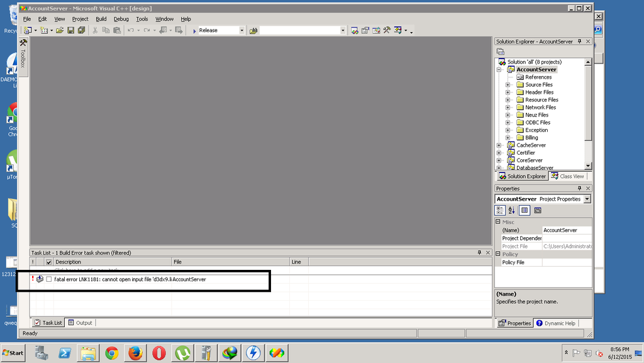Click the checked column header in Task List
The width and height of the screenshot is (644, 363).
pos(49,262)
